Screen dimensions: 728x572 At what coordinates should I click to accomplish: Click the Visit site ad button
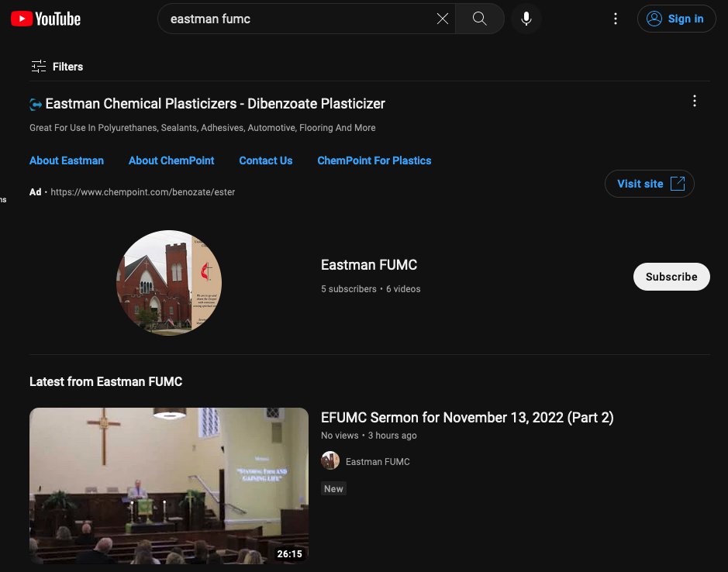(649, 184)
